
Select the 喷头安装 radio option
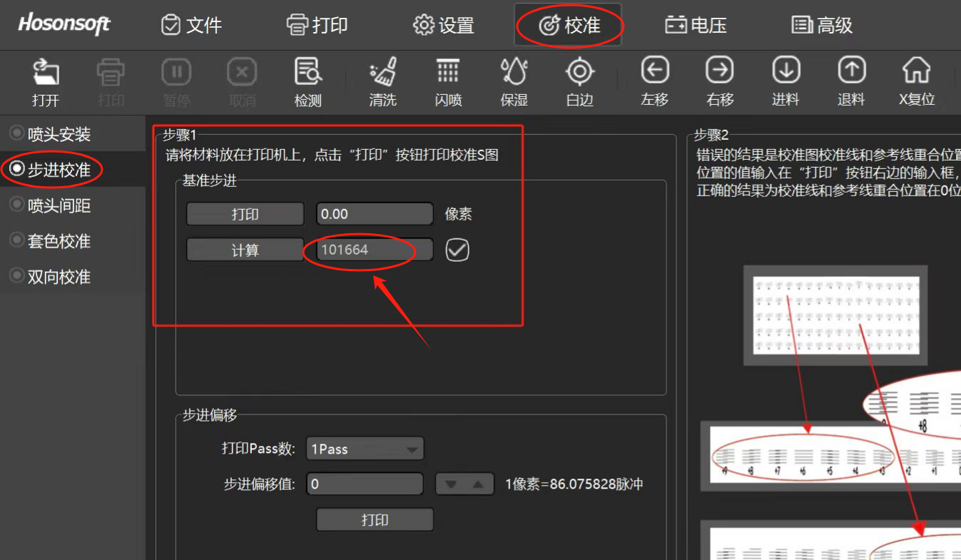[16, 134]
